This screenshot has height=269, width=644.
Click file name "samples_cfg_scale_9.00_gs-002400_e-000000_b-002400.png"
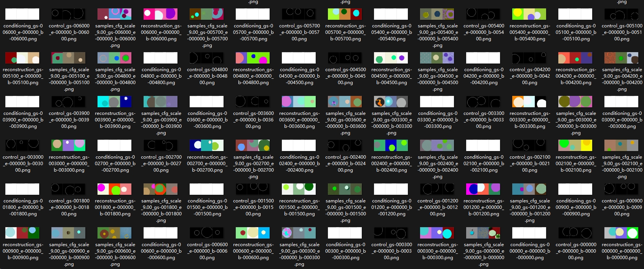pyautogui.click(x=438, y=167)
